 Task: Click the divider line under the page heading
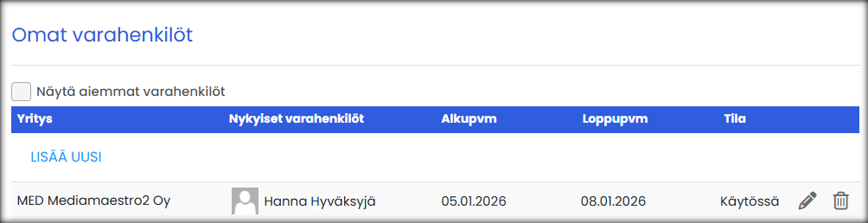coord(434,65)
